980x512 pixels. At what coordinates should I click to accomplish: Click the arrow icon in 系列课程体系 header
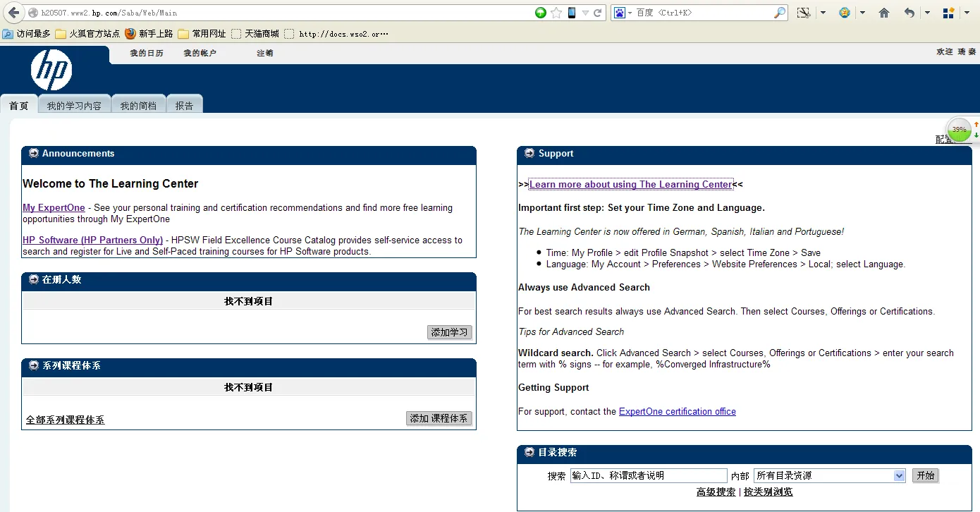tap(33, 365)
